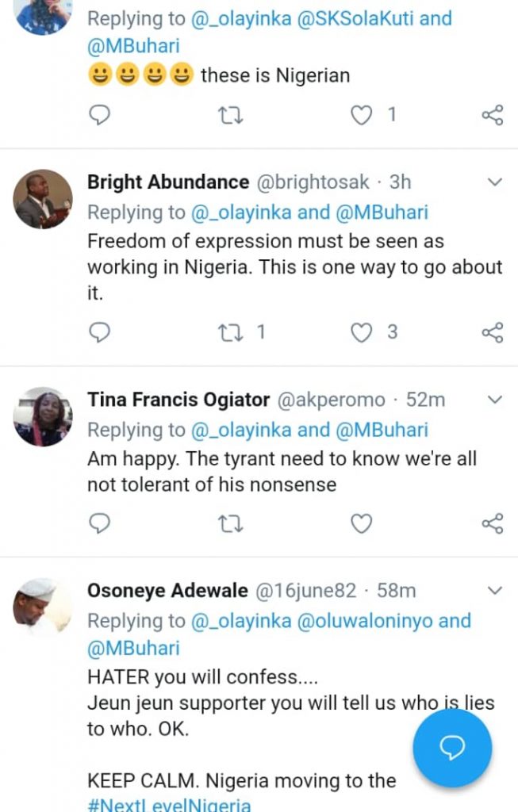Open Osoneye Adewale's profile avatar

(x=43, y=607)
